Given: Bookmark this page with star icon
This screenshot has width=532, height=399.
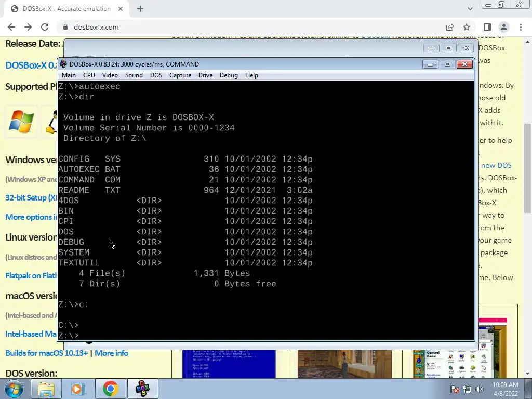Looking at the screenshot, I should click(467, 27).
